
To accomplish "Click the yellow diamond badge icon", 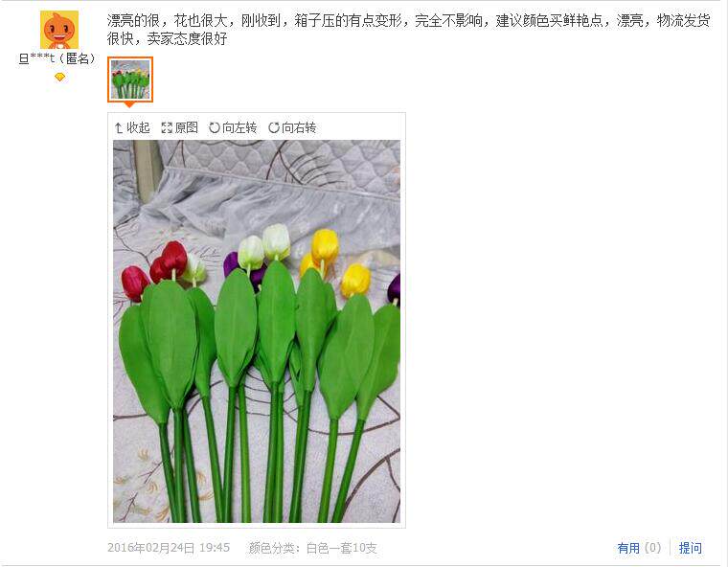I will [x=59, y=77].
